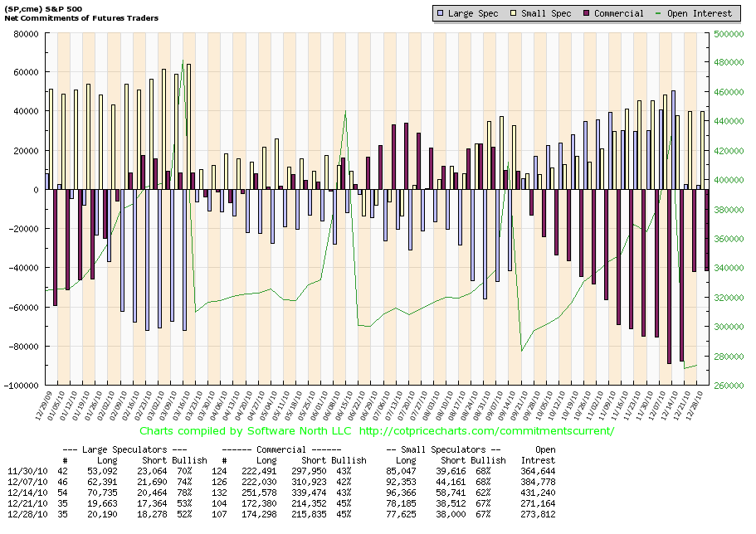Click the 80000 label on left axis
Viewport: 756px width, 534px height.
click(26, 34)
